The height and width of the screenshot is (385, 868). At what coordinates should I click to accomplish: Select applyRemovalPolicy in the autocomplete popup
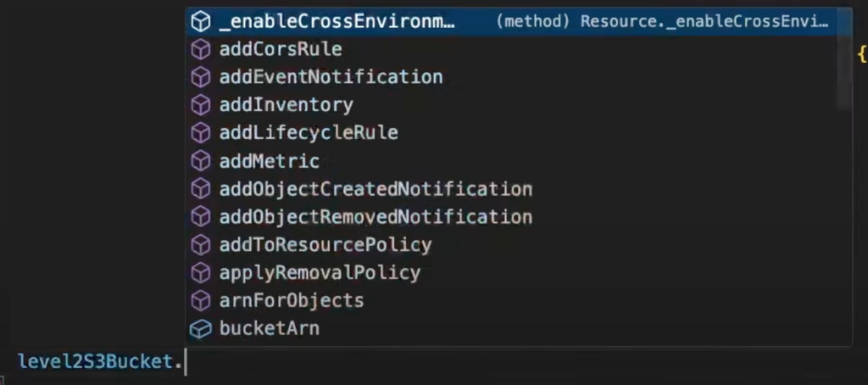click(320, 273)
